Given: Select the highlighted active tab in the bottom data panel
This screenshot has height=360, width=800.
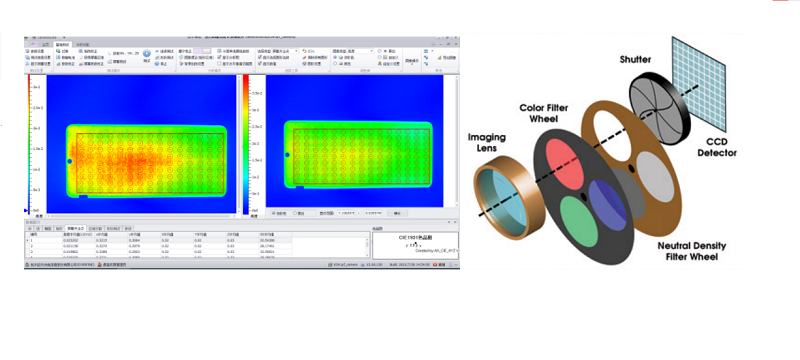Looking at the screenshot, I should point(76,228).
